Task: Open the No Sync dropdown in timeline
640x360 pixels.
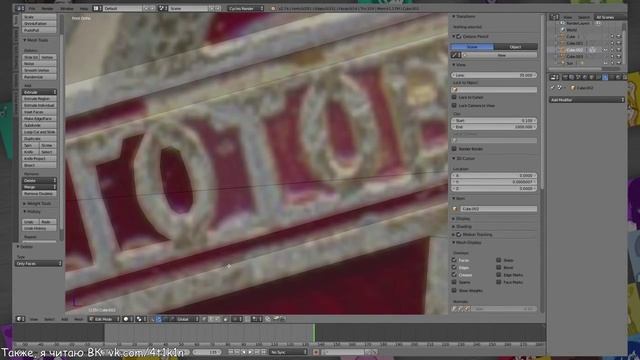Action: (288, 352)
